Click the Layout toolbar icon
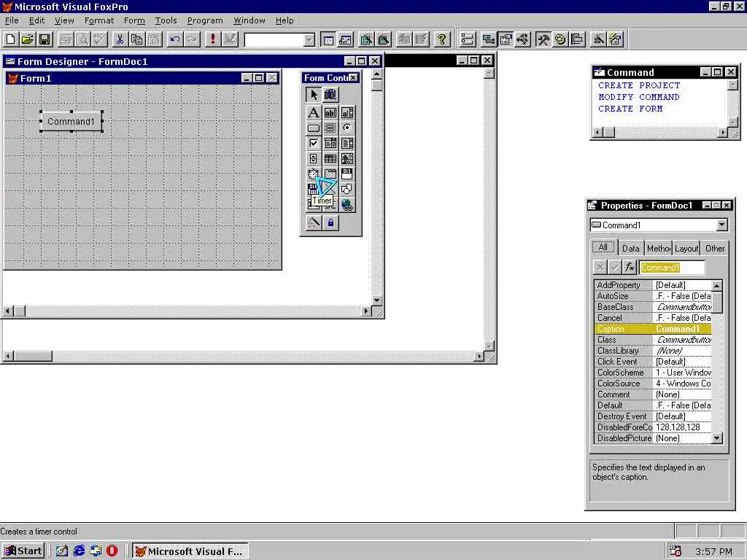The image size is (747, 560). click(x=577, y=39)
